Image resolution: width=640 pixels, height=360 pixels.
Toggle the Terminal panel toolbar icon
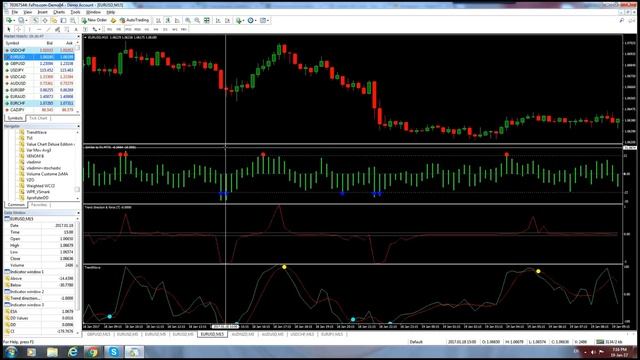tap(63, 20)
